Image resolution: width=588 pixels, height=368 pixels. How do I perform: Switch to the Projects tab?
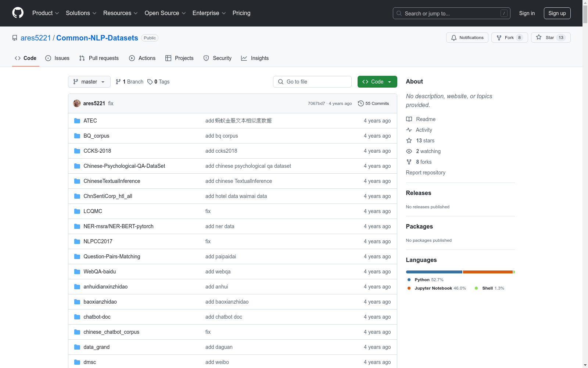tap(179, 58)
